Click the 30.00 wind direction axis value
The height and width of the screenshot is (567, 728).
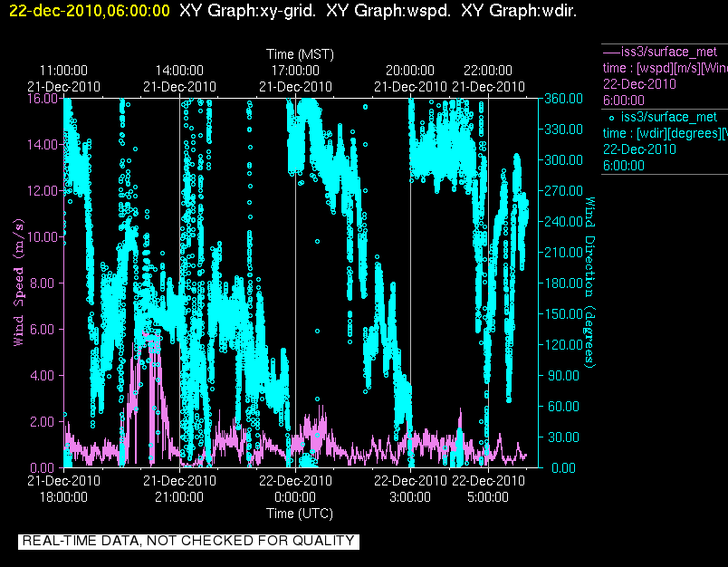click(x=563, y=437)
